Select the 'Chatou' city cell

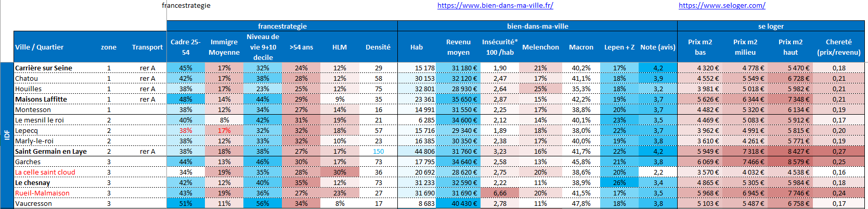pos(53,78)
